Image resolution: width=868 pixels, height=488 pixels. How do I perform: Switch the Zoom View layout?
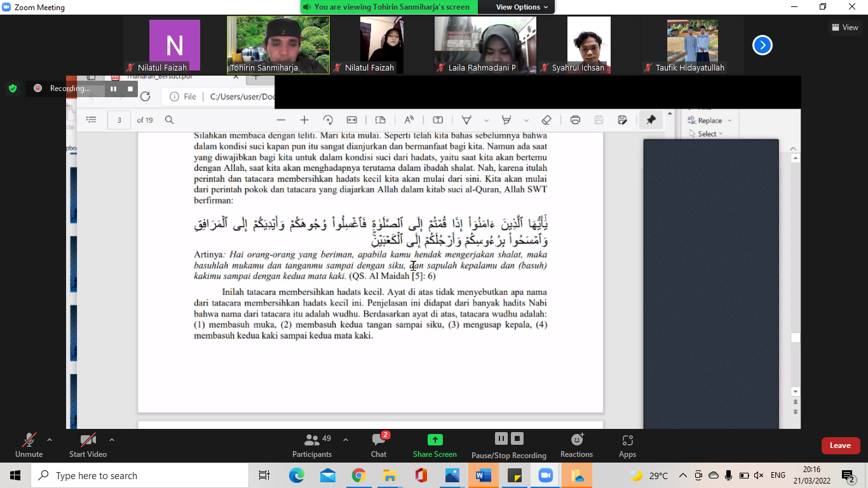(x=844, y=27)
